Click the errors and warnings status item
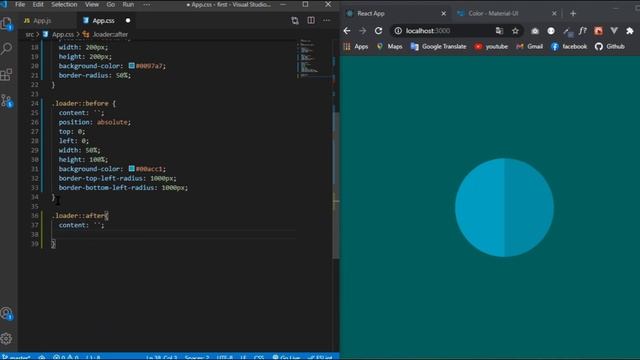640x360 pixels. point(65,357)
